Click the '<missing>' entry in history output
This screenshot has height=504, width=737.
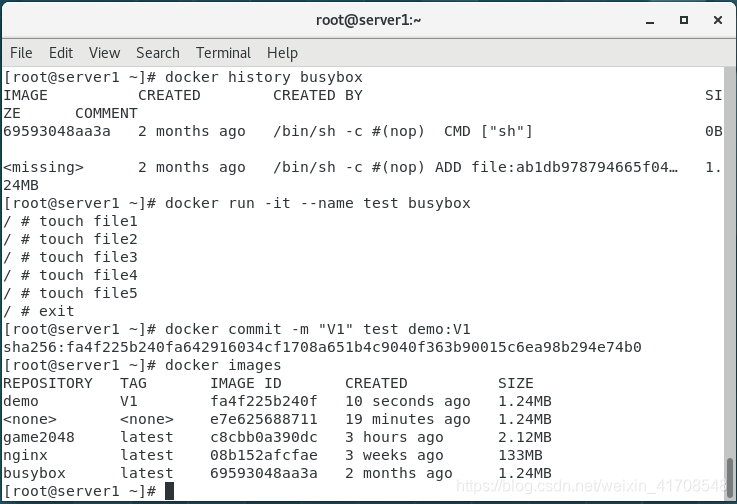click(x=43, y=167)
